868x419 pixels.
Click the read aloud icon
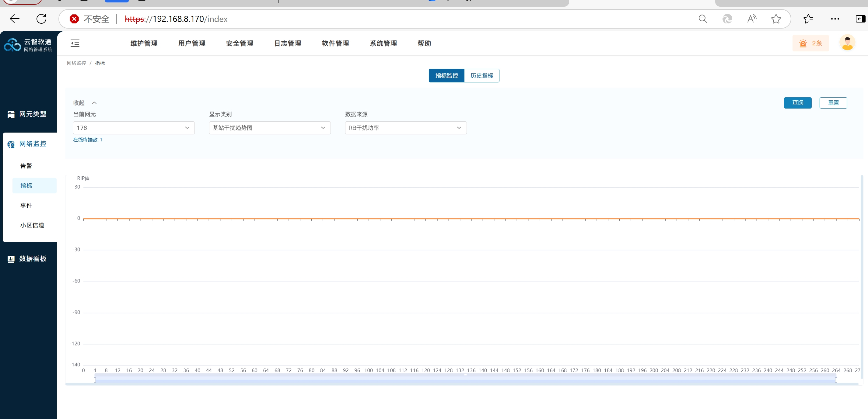point(751,19)
